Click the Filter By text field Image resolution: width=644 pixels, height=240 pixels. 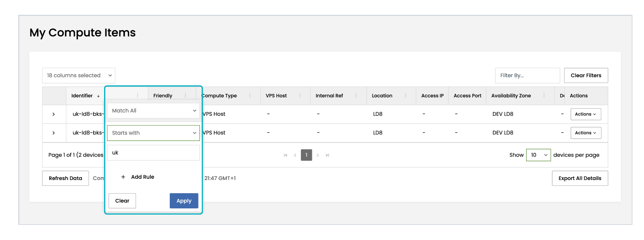tap(527, 75)
